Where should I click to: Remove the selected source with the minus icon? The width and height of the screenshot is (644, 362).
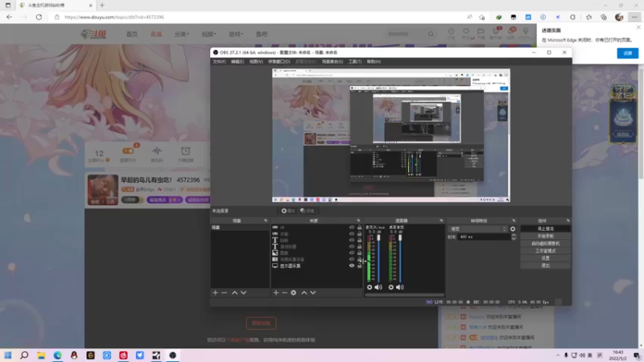[285, 293]
